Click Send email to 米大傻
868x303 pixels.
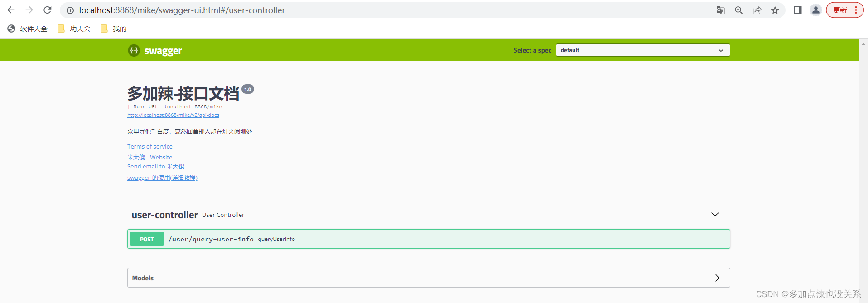156,166
